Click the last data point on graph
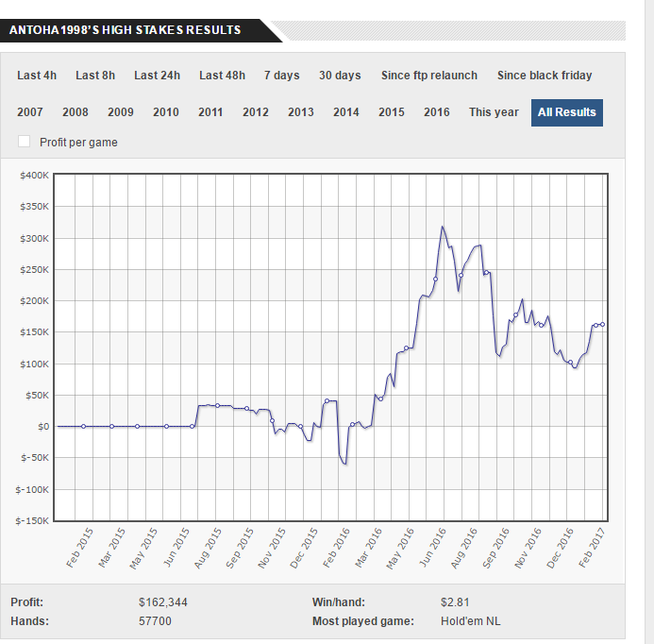This screenshot has height=644, width=654. pyautogui.click(x=602, y=324)
